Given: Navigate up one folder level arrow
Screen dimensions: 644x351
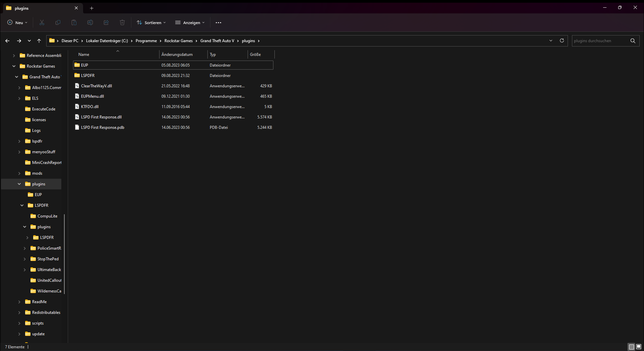Looking at the screenshot, I should tap(39, 40).
